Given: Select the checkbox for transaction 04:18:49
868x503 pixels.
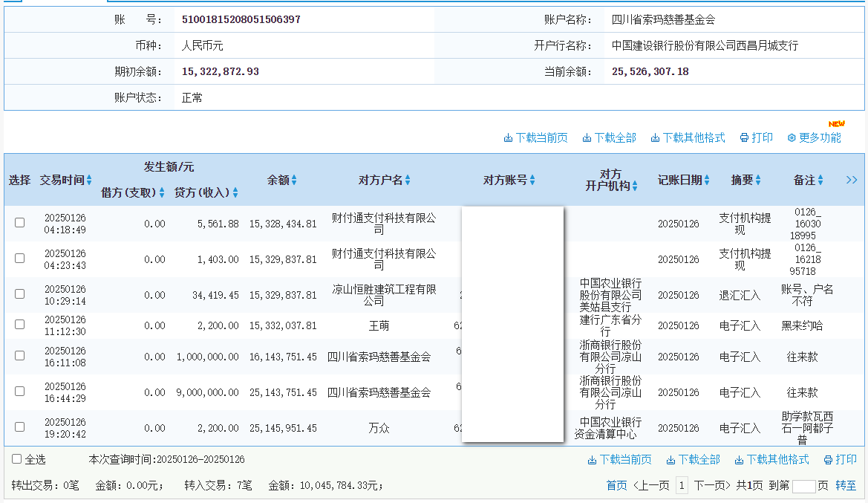Looking at the screenshot, I should 20,223.
